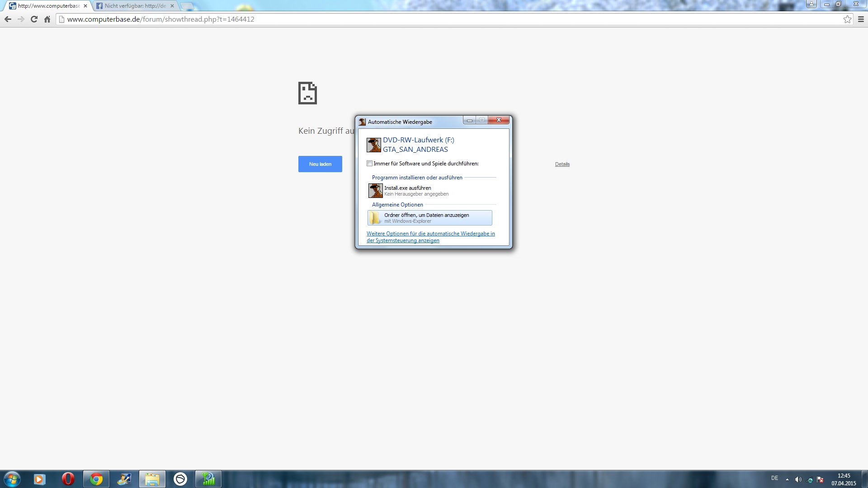
Task: Bookmark this page with star icon
Action: [x=847, y=19]
